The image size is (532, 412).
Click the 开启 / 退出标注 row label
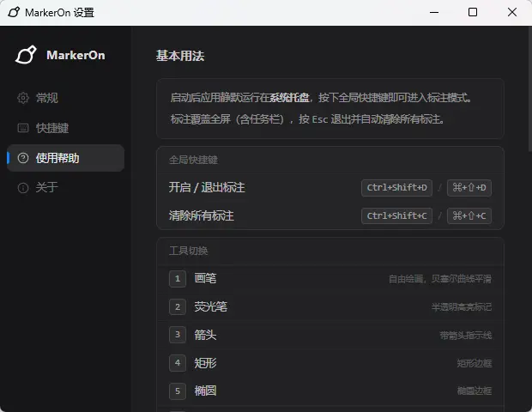(x=207, y=188)
